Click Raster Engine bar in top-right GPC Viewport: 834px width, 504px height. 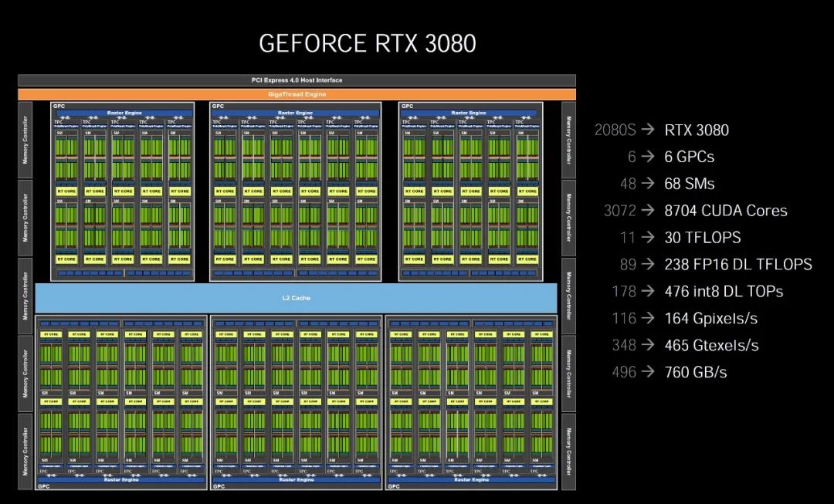click(470, 113)
